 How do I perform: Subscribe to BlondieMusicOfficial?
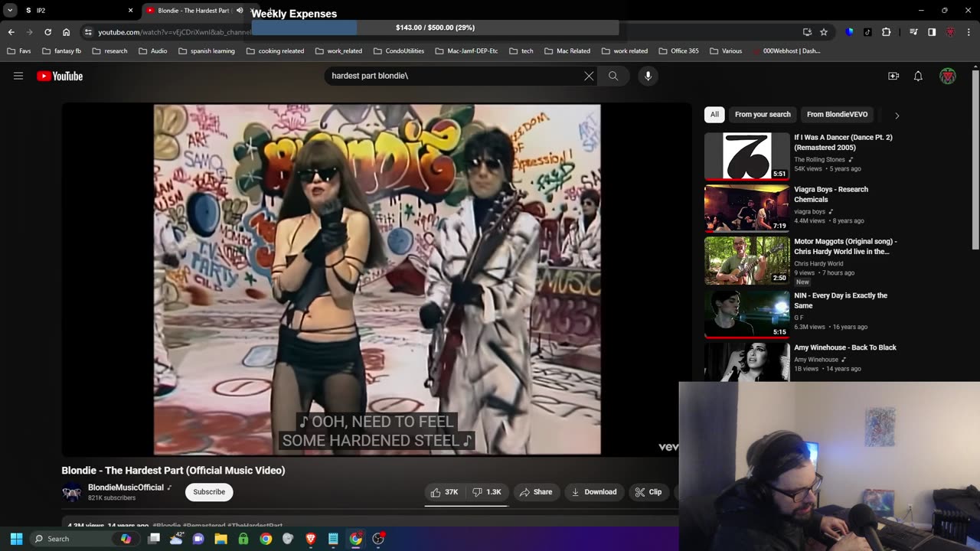209,492
